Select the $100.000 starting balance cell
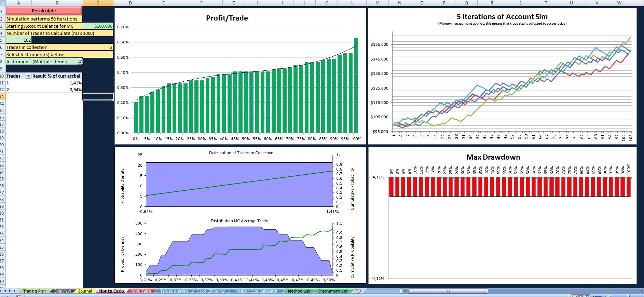 pyautogui.click(x=98, y=26)
